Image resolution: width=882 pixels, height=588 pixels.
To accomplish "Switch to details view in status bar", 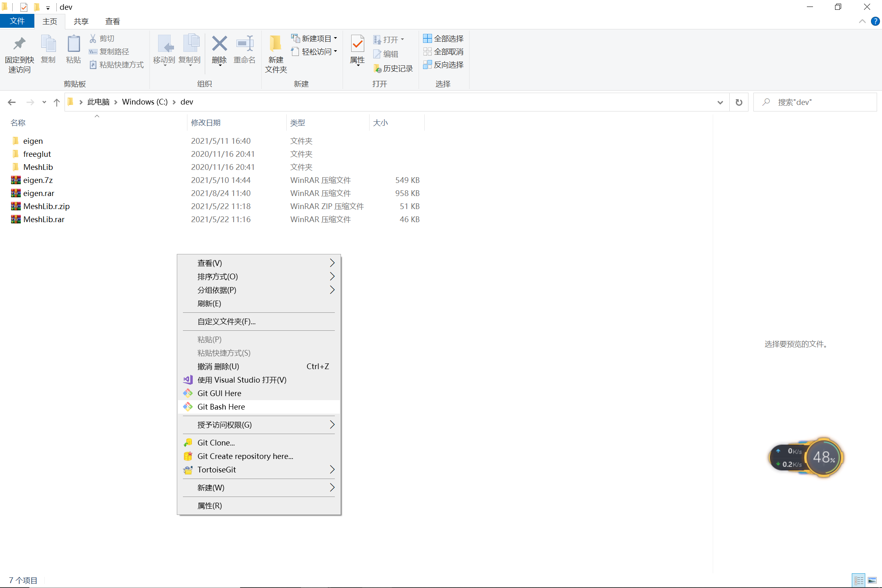I will point(859,580).
